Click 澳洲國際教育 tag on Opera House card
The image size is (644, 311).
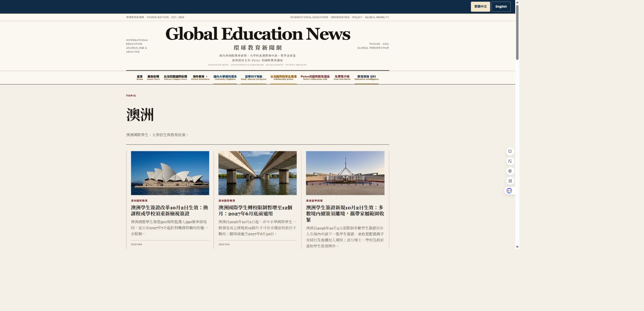pyautogui.click(x=139, y=201)
